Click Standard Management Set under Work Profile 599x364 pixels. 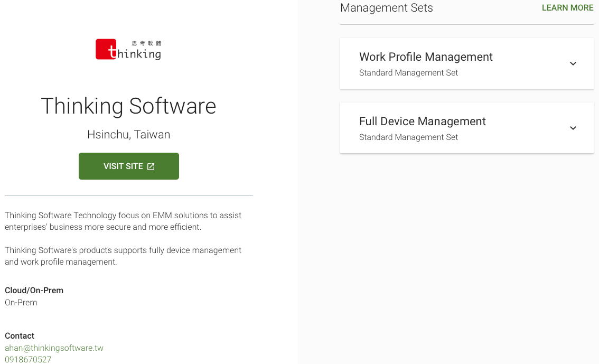[408, 73]
